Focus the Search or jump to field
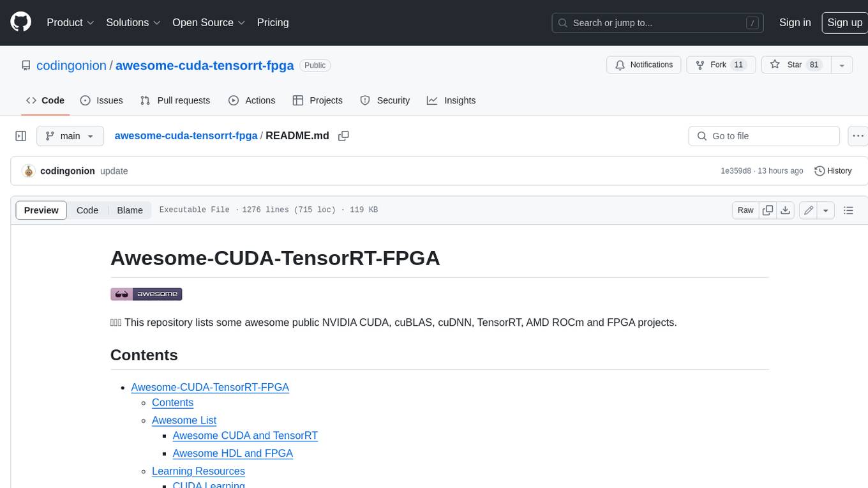 pos(658,23)
